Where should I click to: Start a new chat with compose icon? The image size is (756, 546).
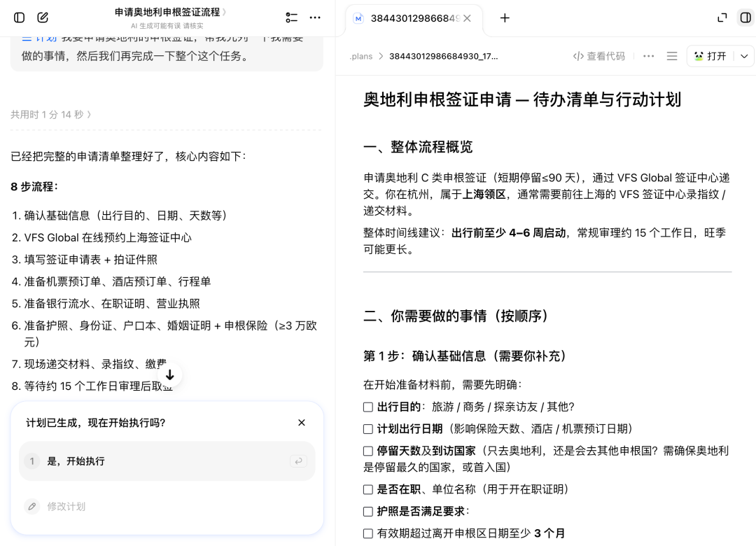pos(43,17)
